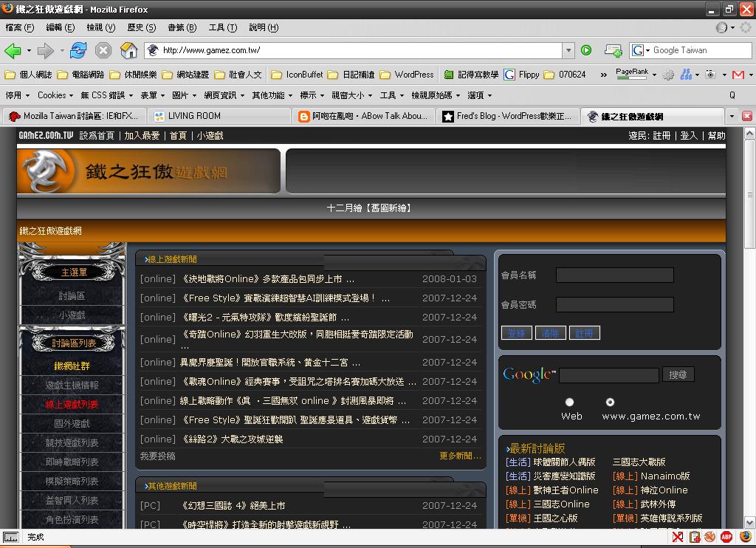Open the search engine selector dropdown

tap(640, 50)
